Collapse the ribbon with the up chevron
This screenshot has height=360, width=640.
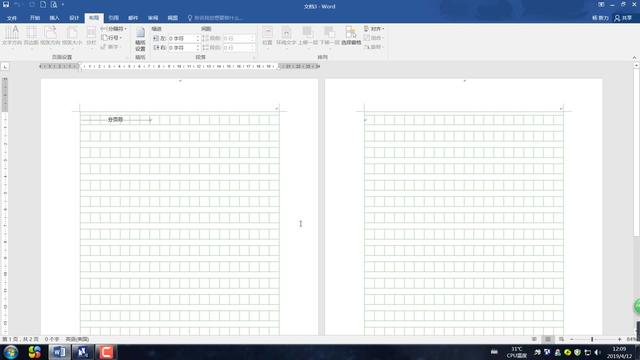click(634, 58)
